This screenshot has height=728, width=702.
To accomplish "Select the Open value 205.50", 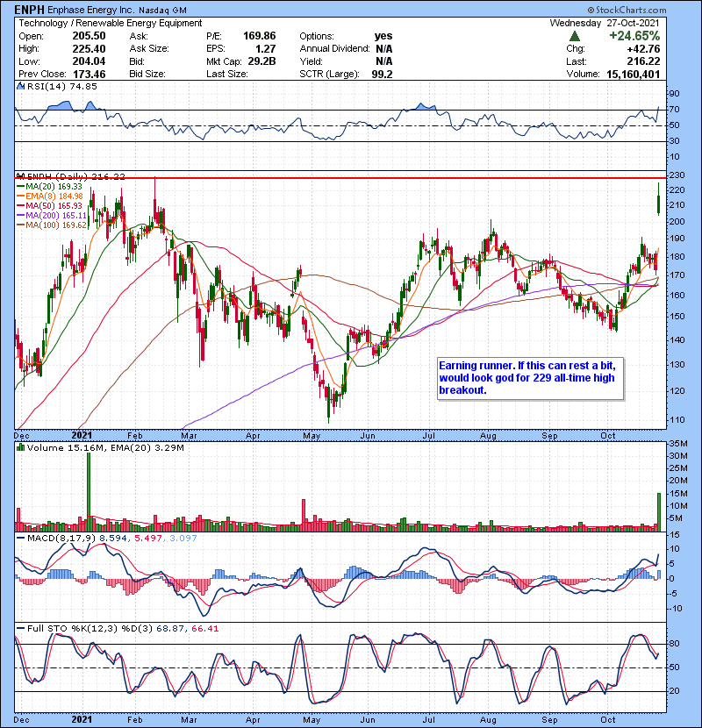I will (x=89, y=36).
